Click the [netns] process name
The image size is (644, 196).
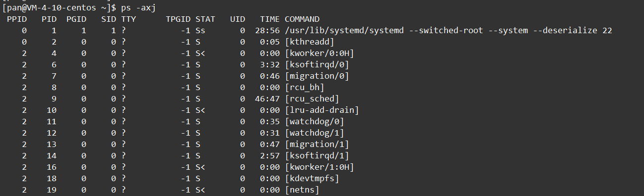coord(302,190)
